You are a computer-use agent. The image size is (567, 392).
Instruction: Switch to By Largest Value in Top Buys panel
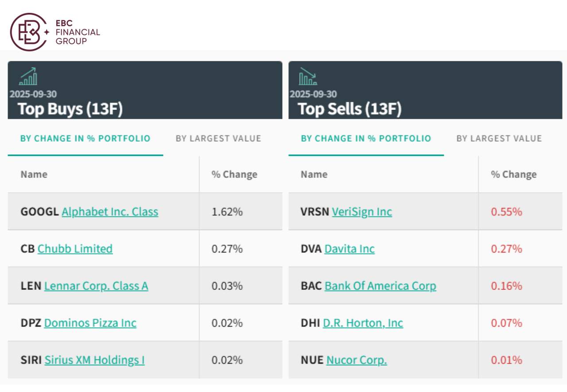pyautogui.click(x=217, y=138)
